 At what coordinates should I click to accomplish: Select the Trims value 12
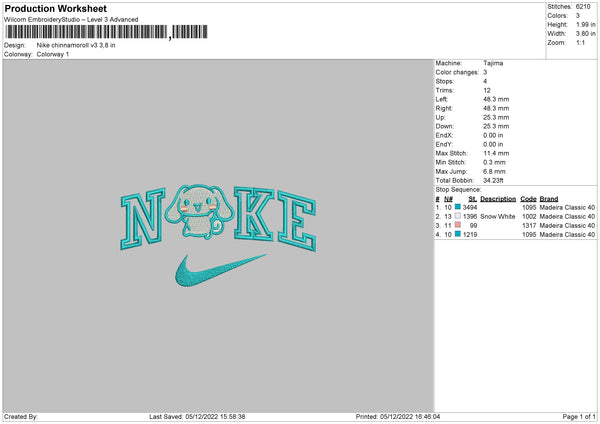click(x=487, y=90)
